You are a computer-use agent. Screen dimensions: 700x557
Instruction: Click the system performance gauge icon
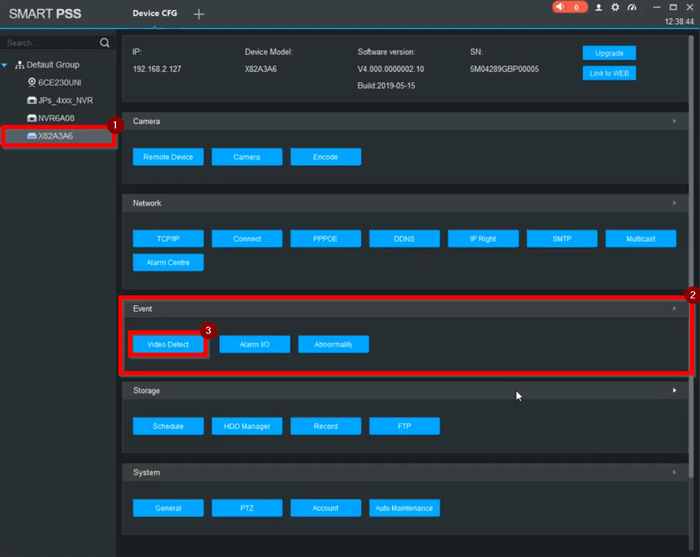click(631, 7)
